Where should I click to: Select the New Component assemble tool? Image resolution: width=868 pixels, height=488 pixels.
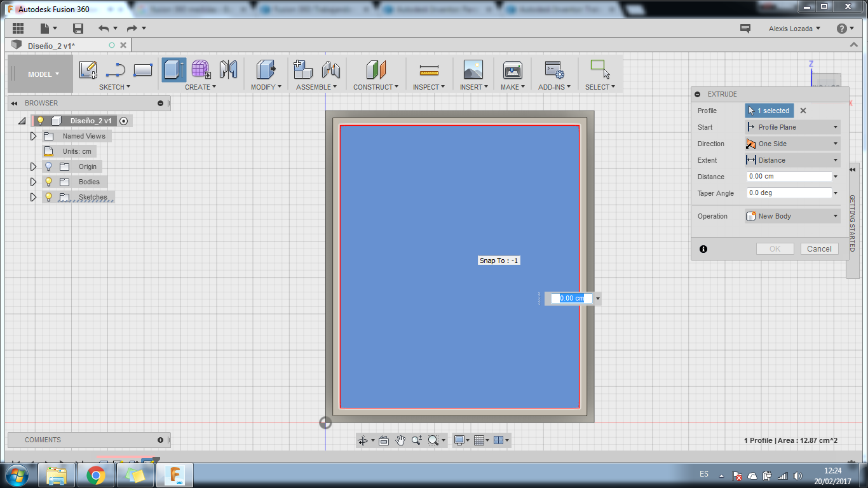(303, 70)
